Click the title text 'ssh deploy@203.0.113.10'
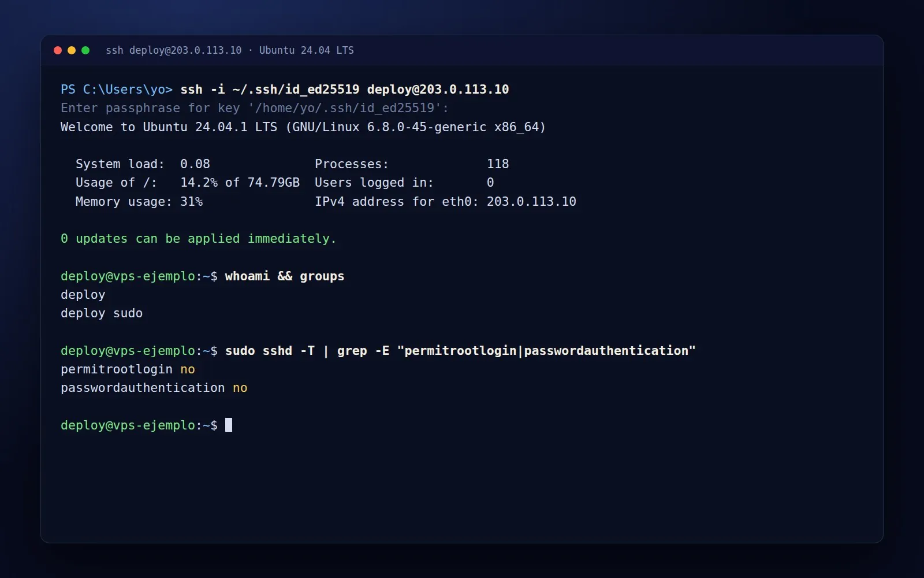 [174, 50]
